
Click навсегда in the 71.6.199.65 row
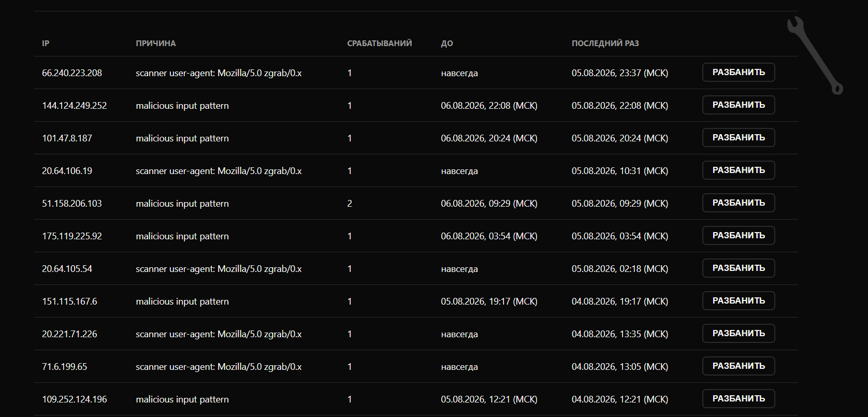click(x=459, y=367)
